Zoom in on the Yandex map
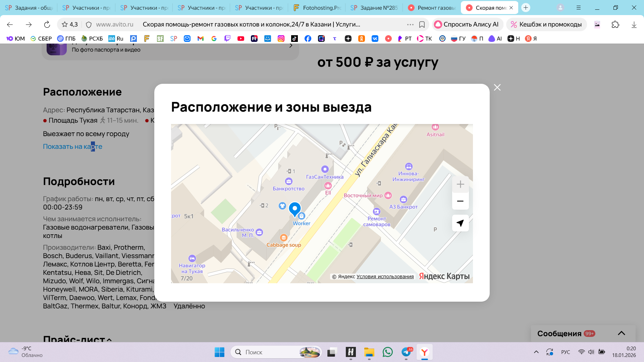644x362 pixels. click(460, 184)
